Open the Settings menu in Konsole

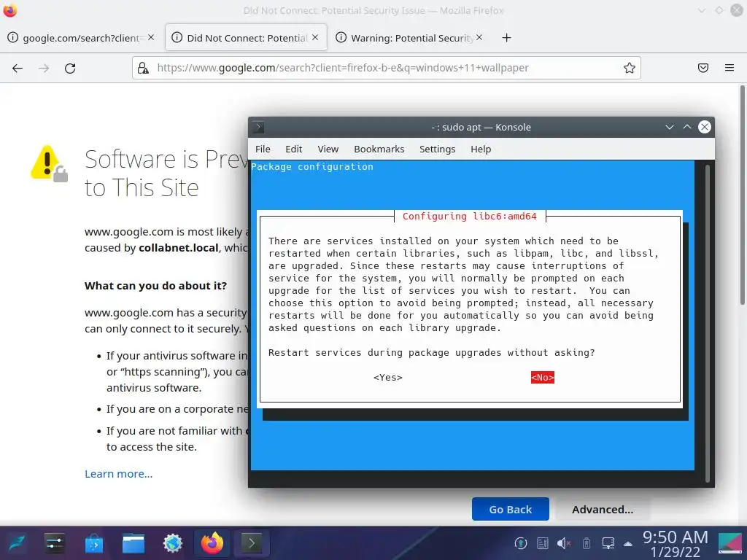(x=438, y=149)
